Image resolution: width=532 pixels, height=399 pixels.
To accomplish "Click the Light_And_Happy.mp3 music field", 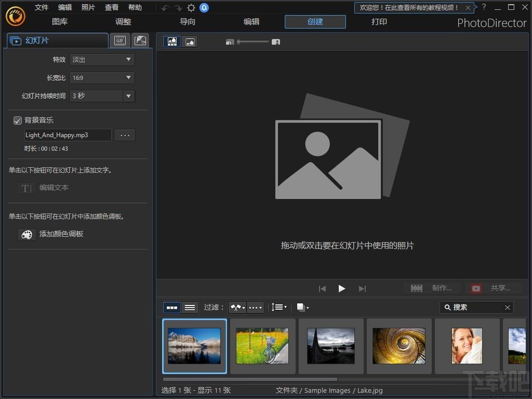I will point(68,135).
